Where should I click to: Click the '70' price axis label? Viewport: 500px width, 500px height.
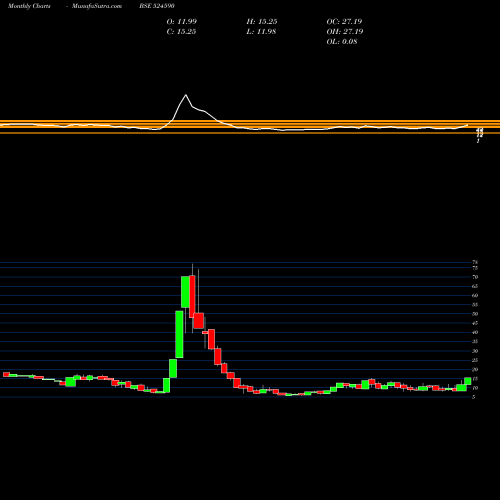475,277
